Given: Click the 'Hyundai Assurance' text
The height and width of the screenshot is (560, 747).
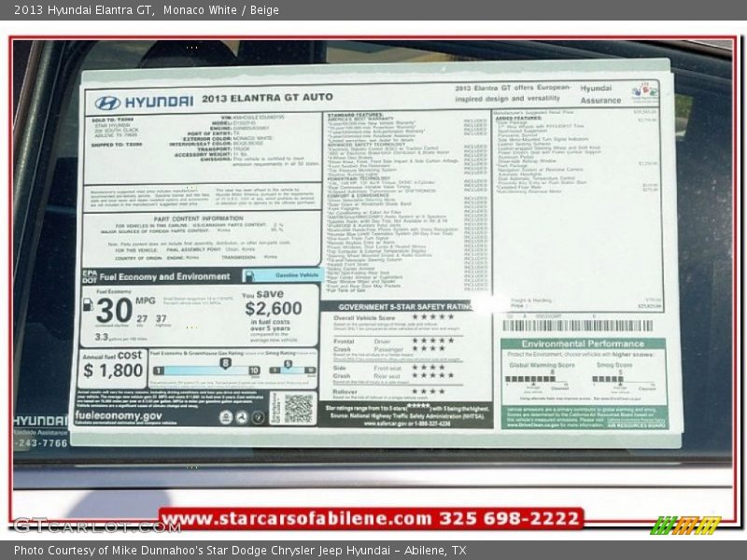Looking at the screenshot, I should 600,94.
